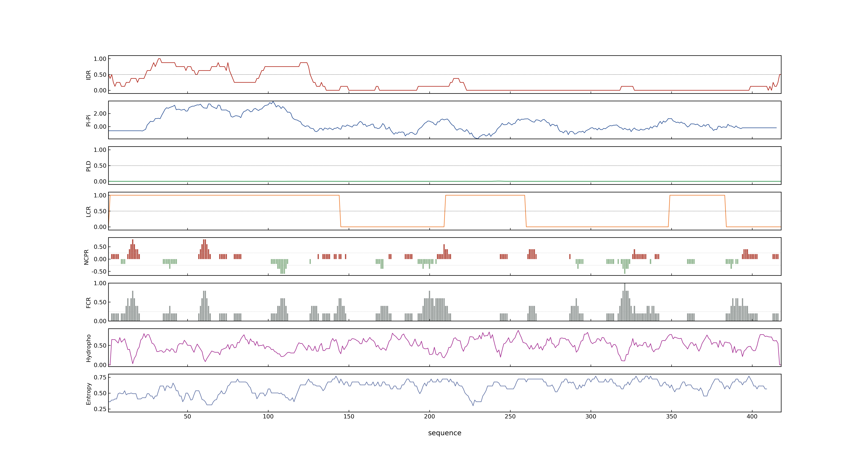Click the 1.00 tick of FCR panel

pos(100,283)
